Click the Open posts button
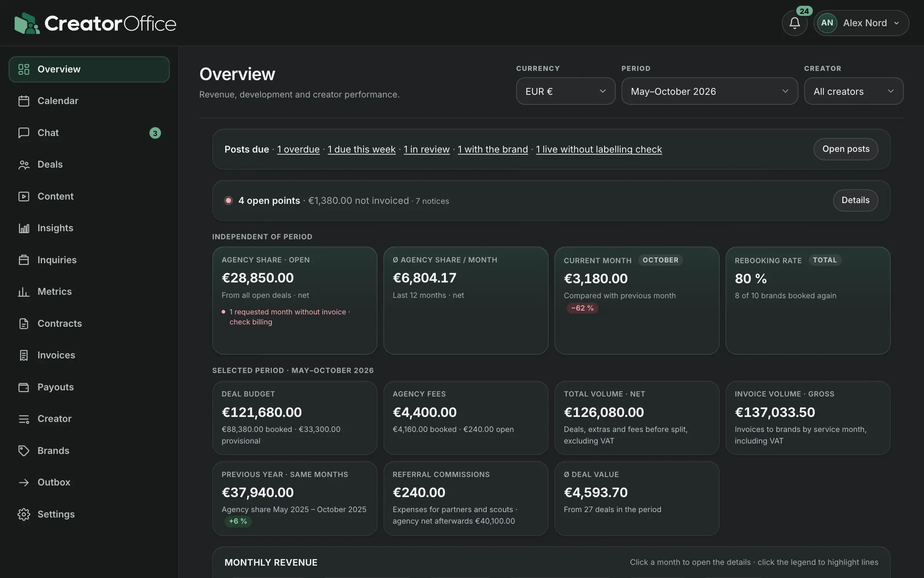 coord(846,149)
